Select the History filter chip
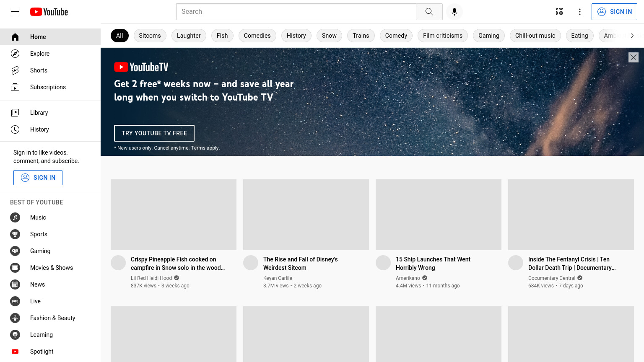This screenshot has width=644, height=362. [x=296, y=36]
